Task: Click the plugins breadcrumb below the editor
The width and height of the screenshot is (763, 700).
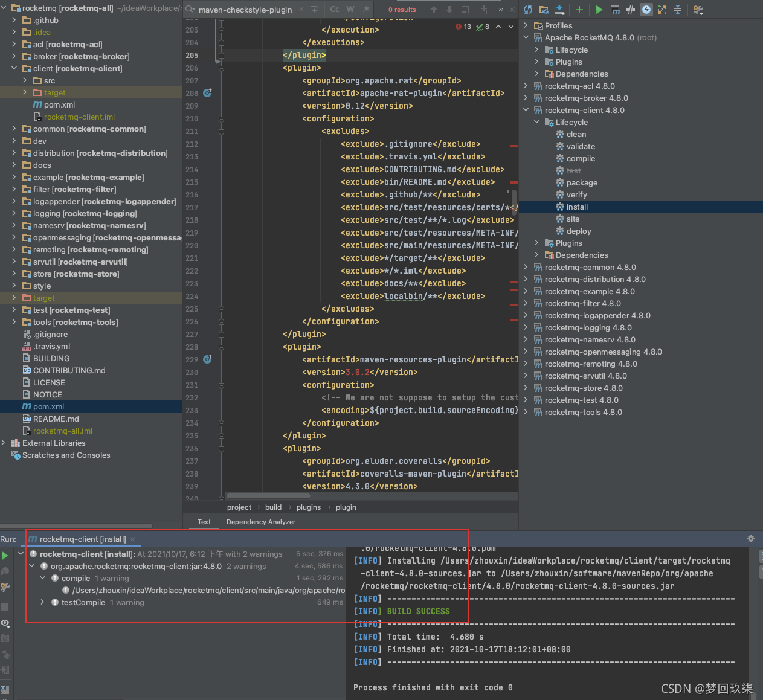Action: pos(309,507)
